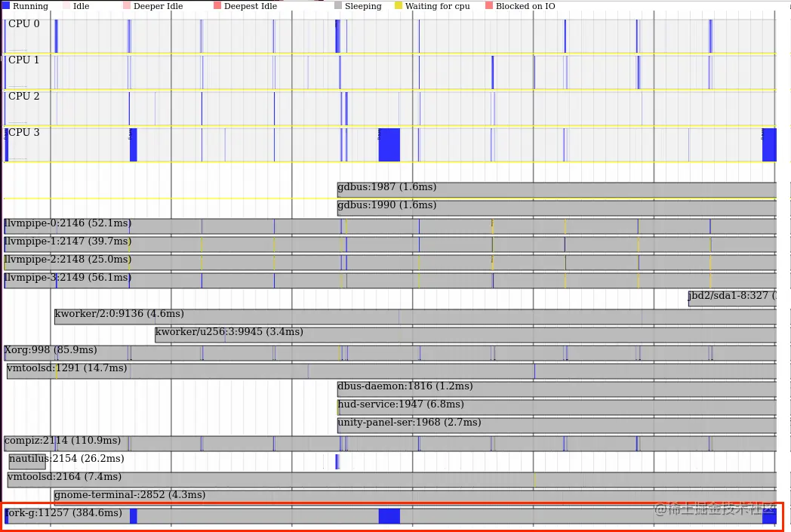Click the blue Running legend swatch

tap(6, 5)
